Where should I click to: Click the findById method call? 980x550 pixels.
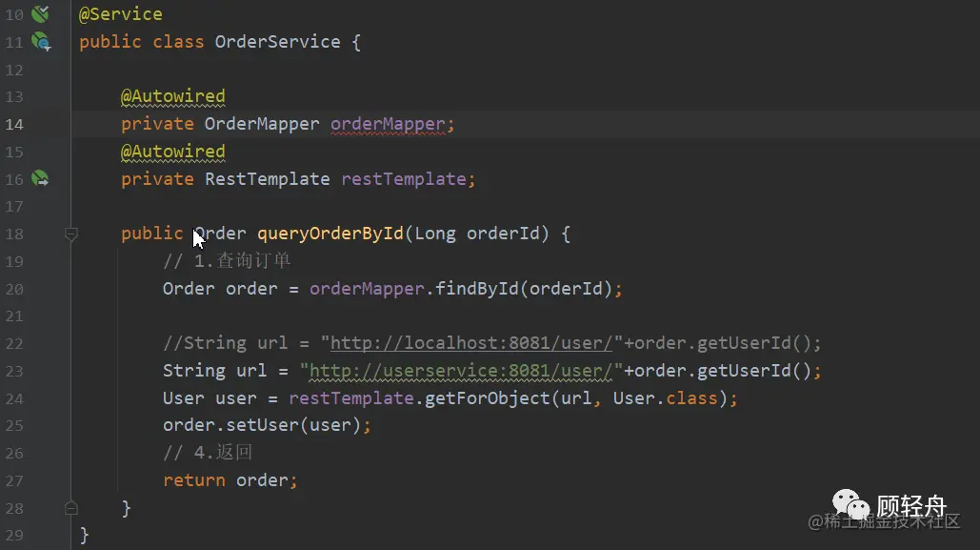pos(477,289)
